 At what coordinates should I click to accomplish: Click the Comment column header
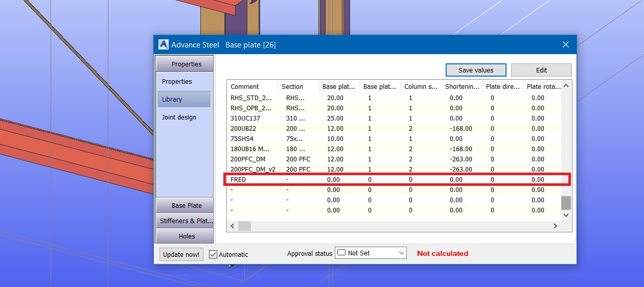coord(252,86)
